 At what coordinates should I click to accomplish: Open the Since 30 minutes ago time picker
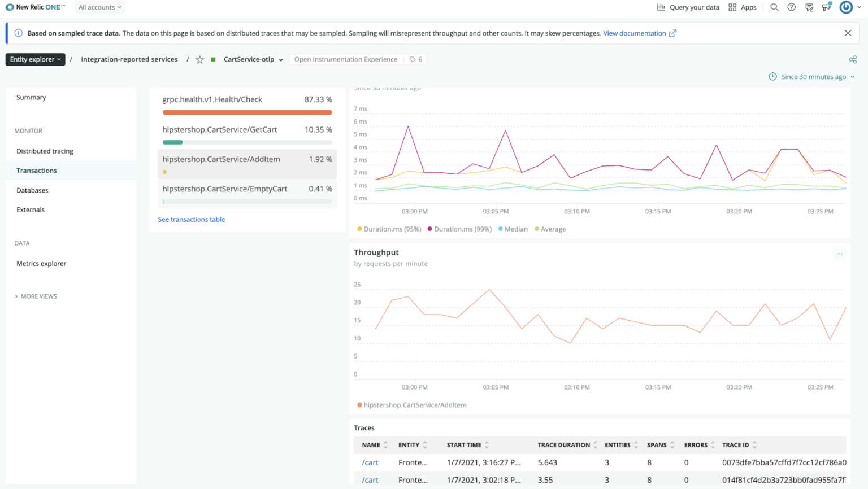(x=812, y=77)
